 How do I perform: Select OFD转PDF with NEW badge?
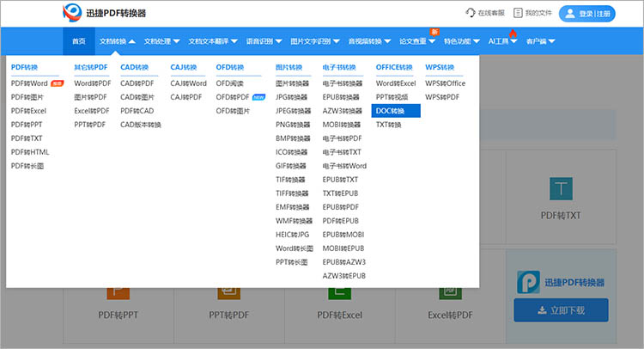click(x=233, y=97)
